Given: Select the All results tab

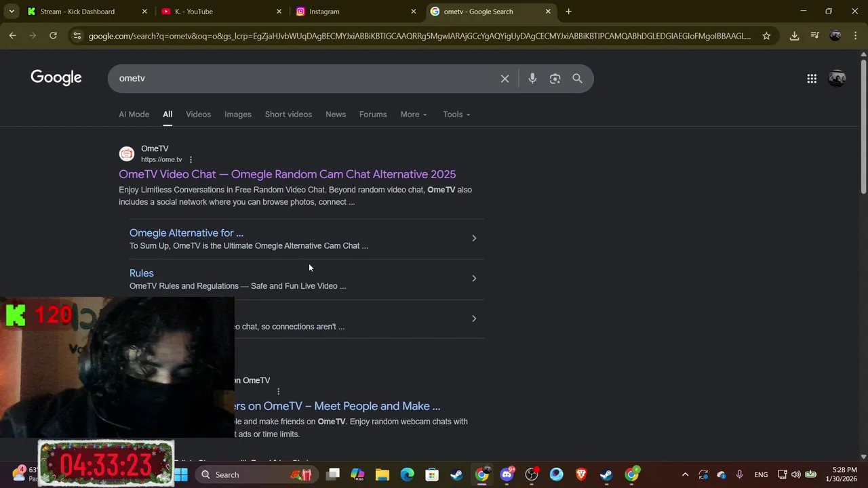Looking at the screenshot, I should point(167,115).
